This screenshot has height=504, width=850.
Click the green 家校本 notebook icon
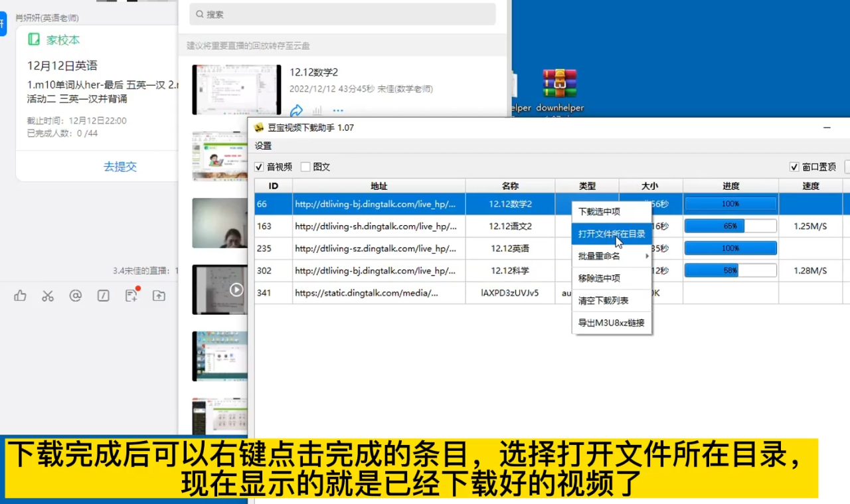[x=34, y=40]
